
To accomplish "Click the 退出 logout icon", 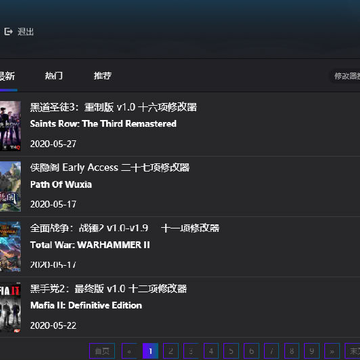I will point(8,32).
